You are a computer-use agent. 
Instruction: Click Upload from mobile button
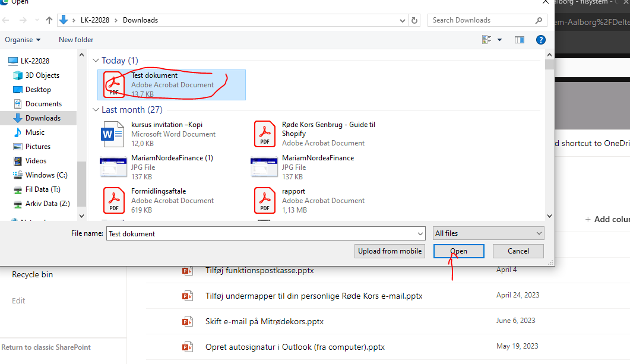click(x=390, y=251)
